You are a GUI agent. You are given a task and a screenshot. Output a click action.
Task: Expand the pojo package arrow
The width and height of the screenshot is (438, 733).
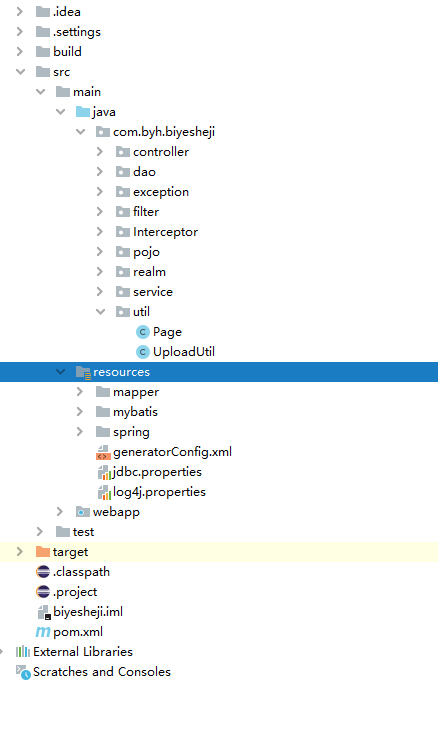click(100, 252)
